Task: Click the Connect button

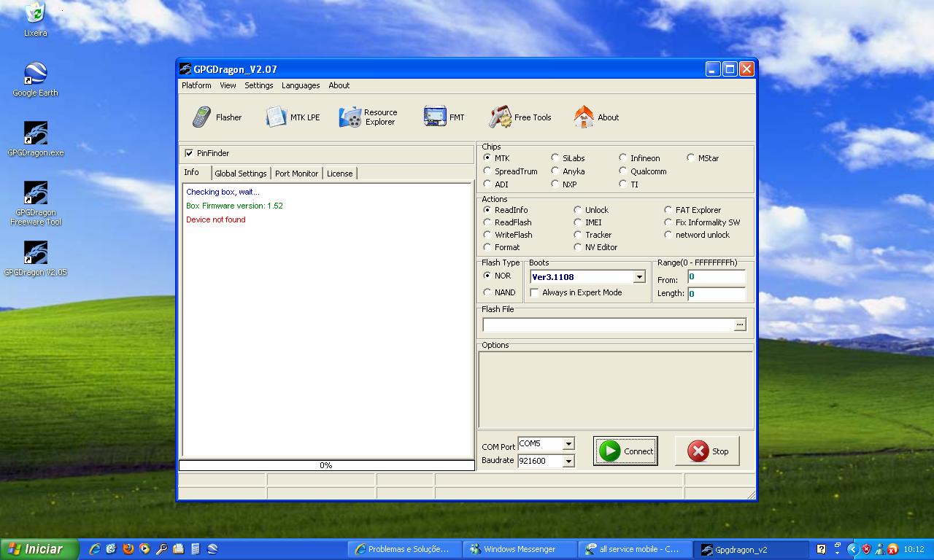Action: click(626, 451)
